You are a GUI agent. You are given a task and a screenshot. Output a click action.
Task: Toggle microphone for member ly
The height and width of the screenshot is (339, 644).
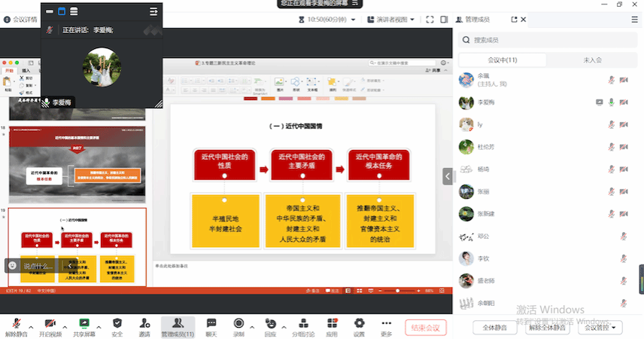[612, 124]
